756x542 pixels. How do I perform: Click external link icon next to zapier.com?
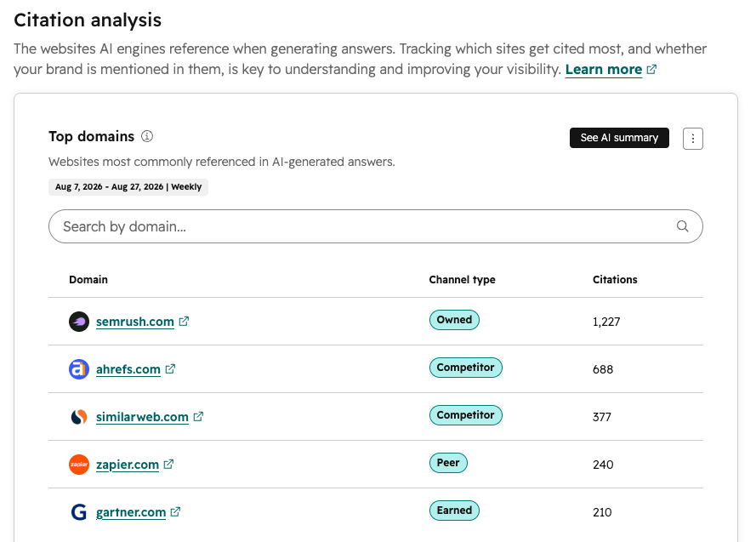(168, 465)
